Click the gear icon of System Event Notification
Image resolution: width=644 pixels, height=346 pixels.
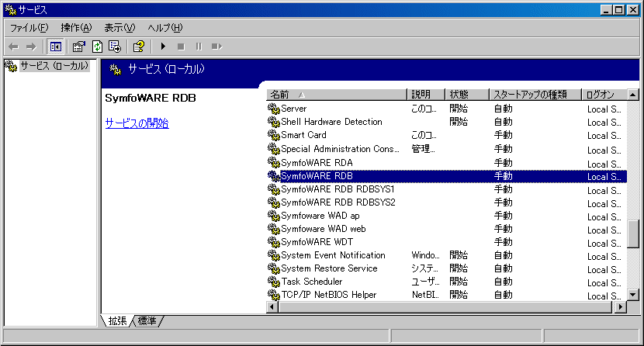(274, 255)
